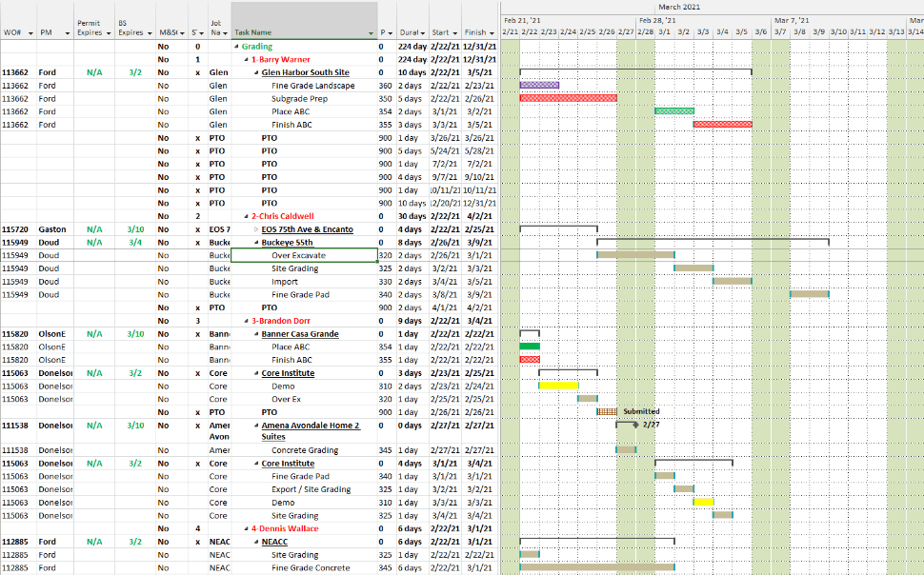The width and height of the screenshot is (924, 575).
Task: Open the Start column filter dropdown
Action: [454, 33]
